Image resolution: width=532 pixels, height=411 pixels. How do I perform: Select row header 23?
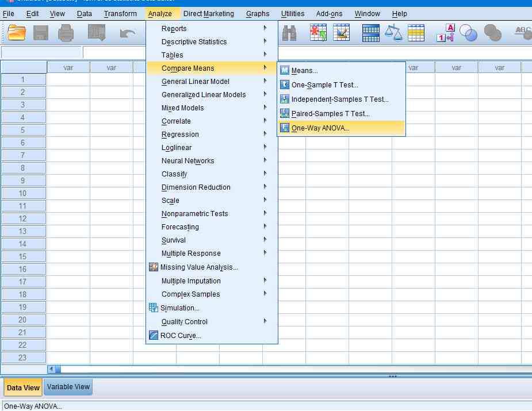point(23,358)
